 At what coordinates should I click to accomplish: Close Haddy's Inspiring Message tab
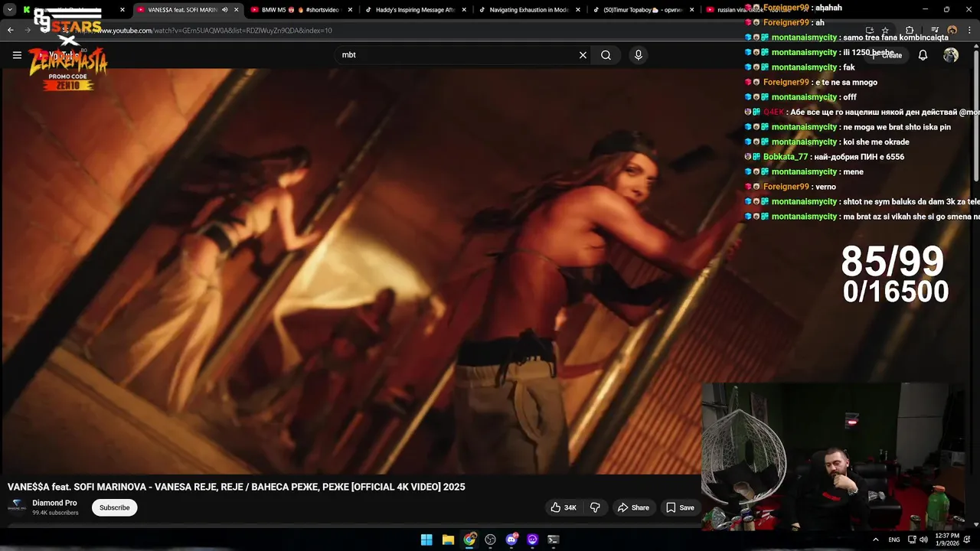[x=464, y=10]
